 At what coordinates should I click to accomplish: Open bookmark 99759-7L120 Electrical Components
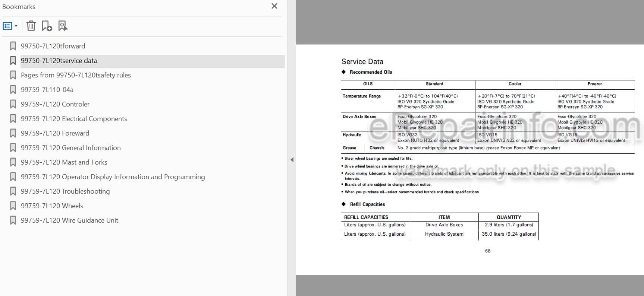coord(74,119)
